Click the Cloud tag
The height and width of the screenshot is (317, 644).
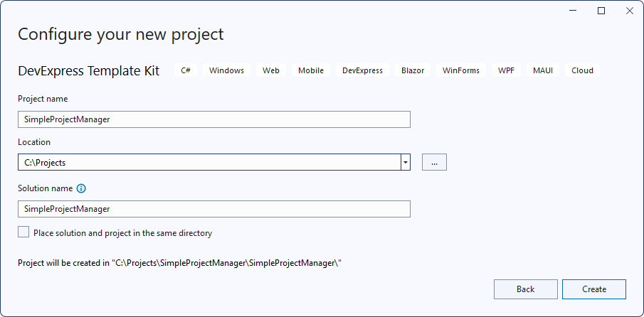point(582,70)
